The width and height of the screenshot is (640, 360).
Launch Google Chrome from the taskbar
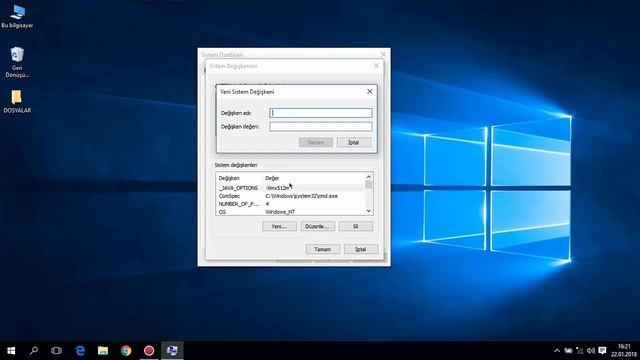click(x=126, y=351)
